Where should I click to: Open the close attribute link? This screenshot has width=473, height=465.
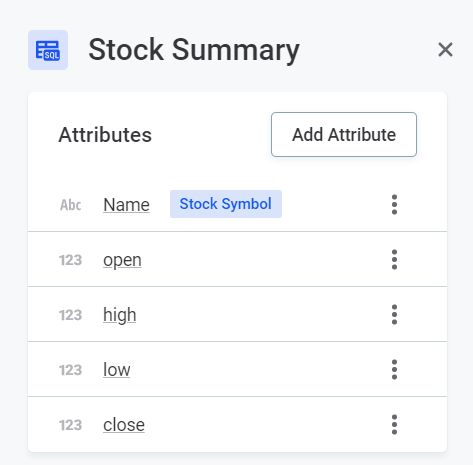[x=124, y=425]
